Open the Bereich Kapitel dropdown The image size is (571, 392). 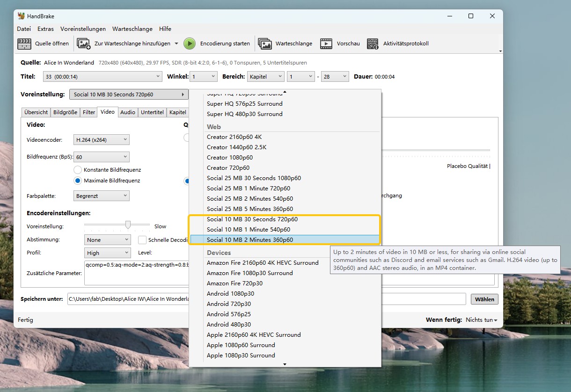point(266,76)
